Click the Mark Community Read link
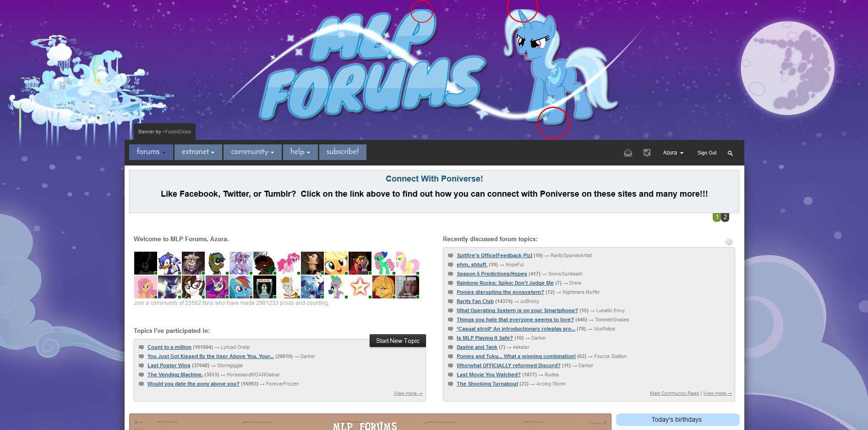The height and width of the screenshot is (430, 868). pos(674,393)
